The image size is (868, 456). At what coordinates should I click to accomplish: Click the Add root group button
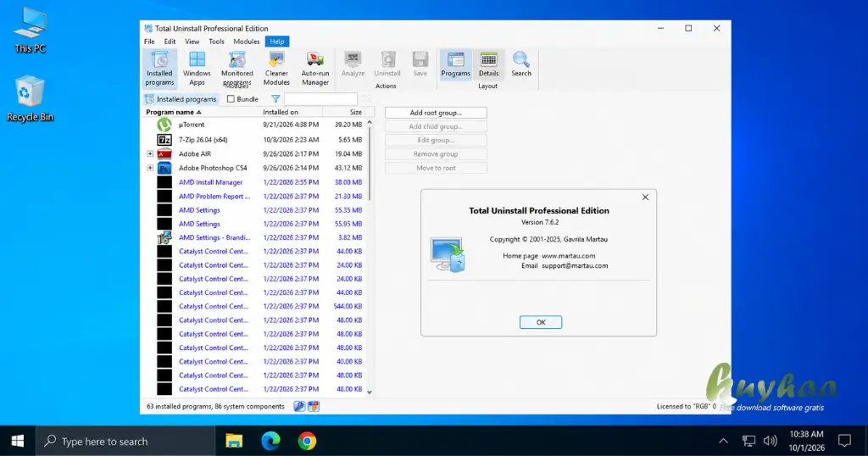click(x=436, y=113)
